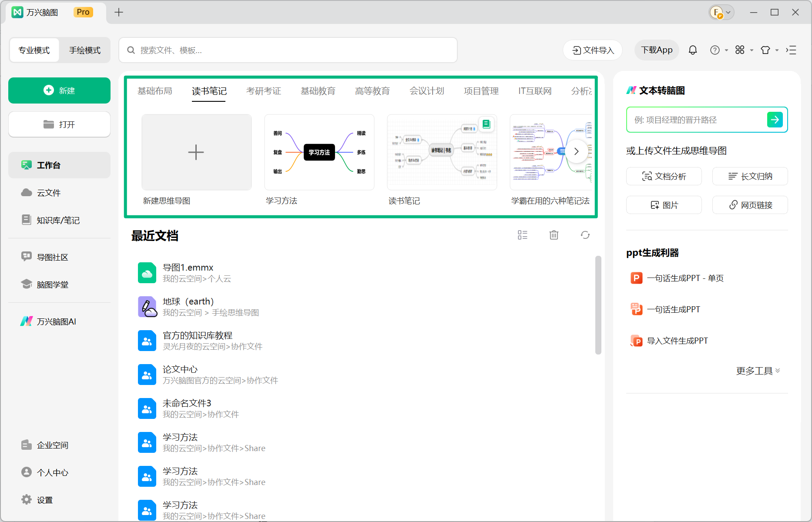Click the 长文归纳 button
This screenshot has width=812, height=522.
tap(750, 176)
